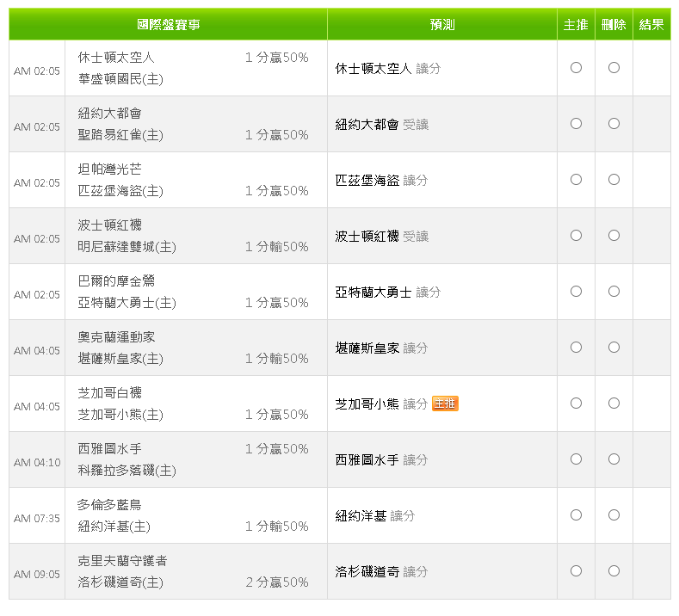Click team name 克里夫蘭守護者
The height and width of the screenshot is (616, 679).
(122, 561)
